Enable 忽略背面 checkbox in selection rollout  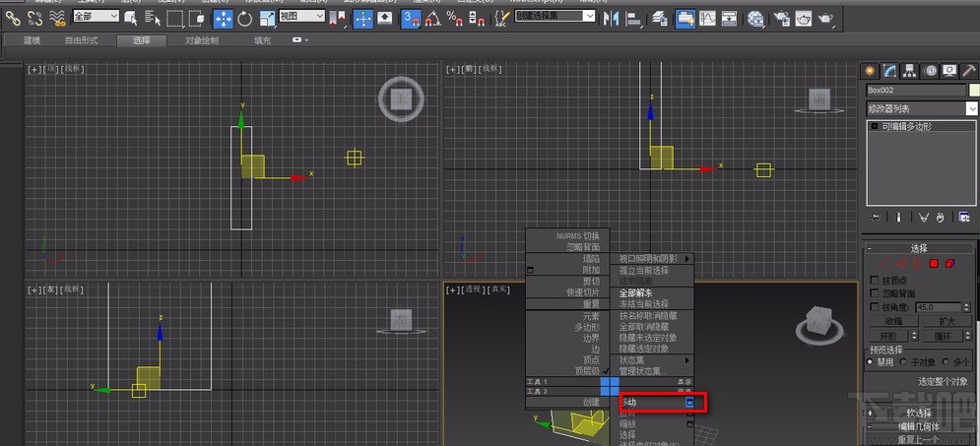(875, 293)
